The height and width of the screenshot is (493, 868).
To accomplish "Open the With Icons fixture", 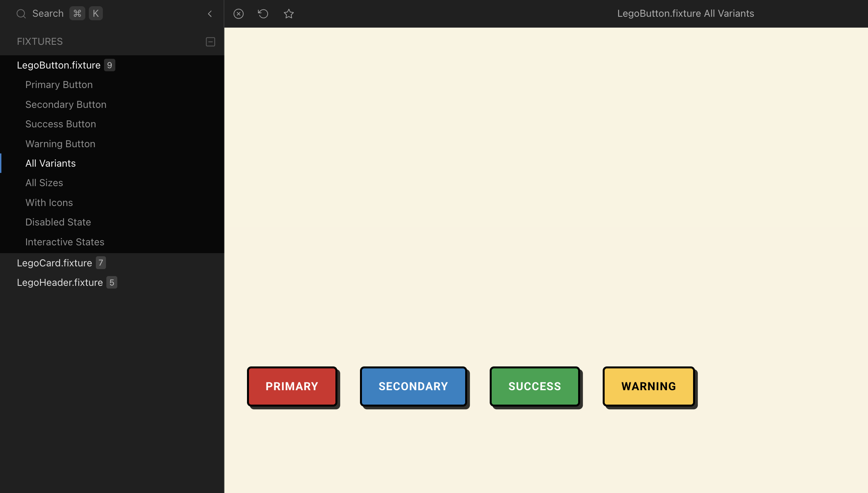I will tap(49, 202).
